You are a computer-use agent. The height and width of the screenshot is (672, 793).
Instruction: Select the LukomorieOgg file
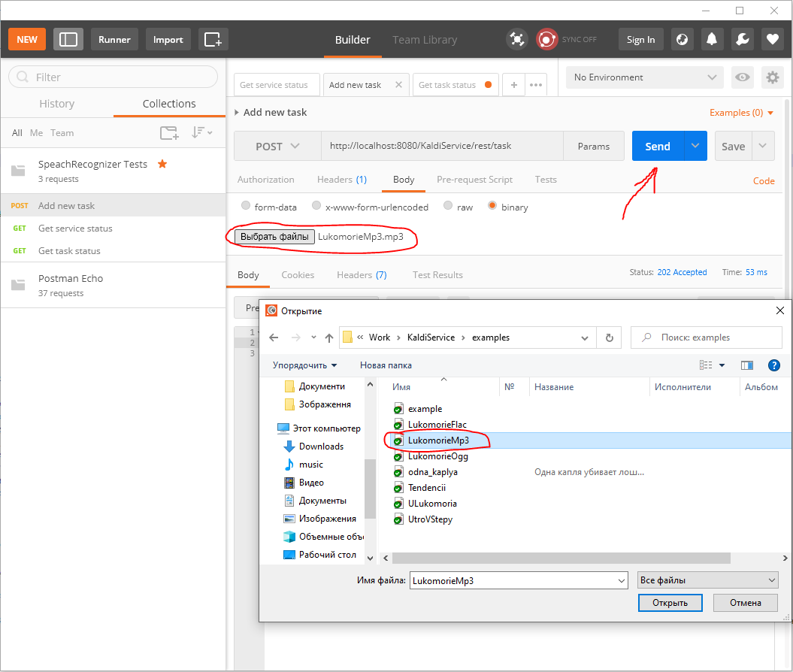(x=438, y=456)
